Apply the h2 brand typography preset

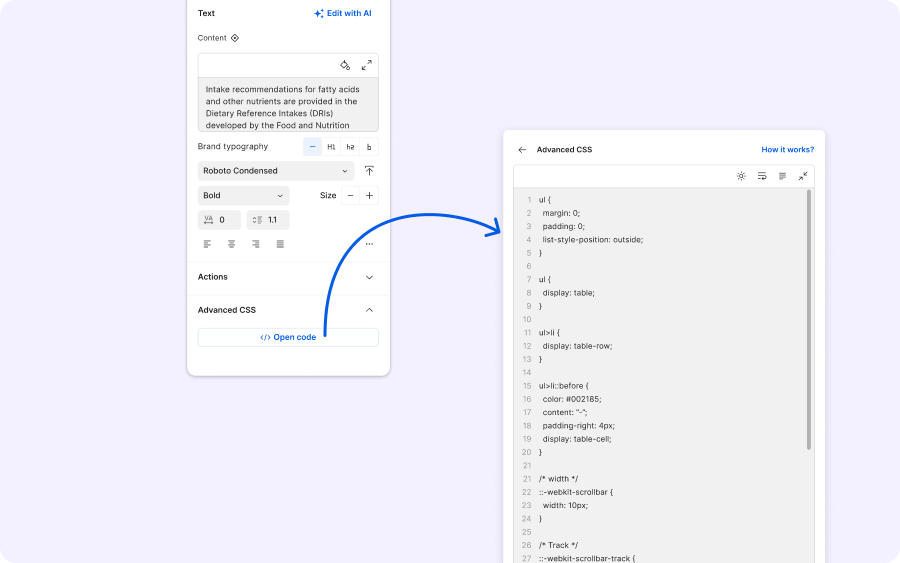350,147
